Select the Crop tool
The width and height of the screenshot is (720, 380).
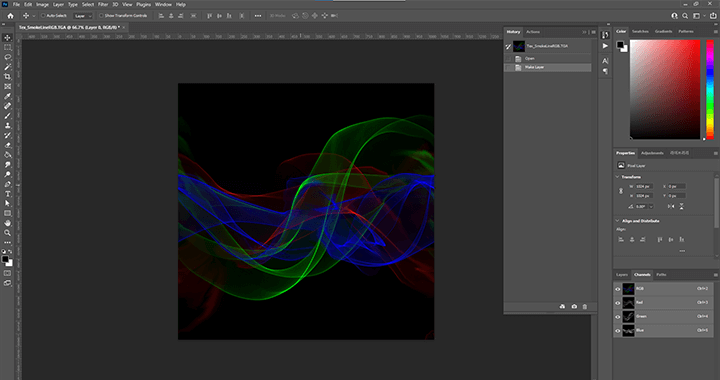(7, 77)
